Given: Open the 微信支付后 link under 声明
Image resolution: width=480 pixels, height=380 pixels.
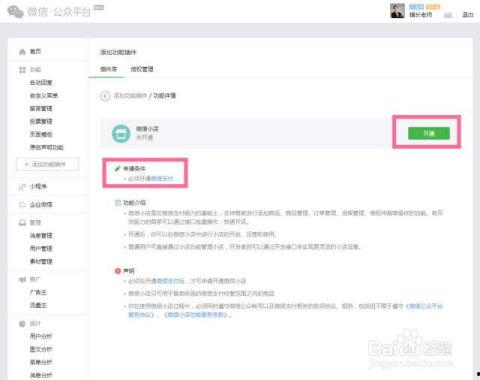Looking at the screenshot, I should point(170,281).
